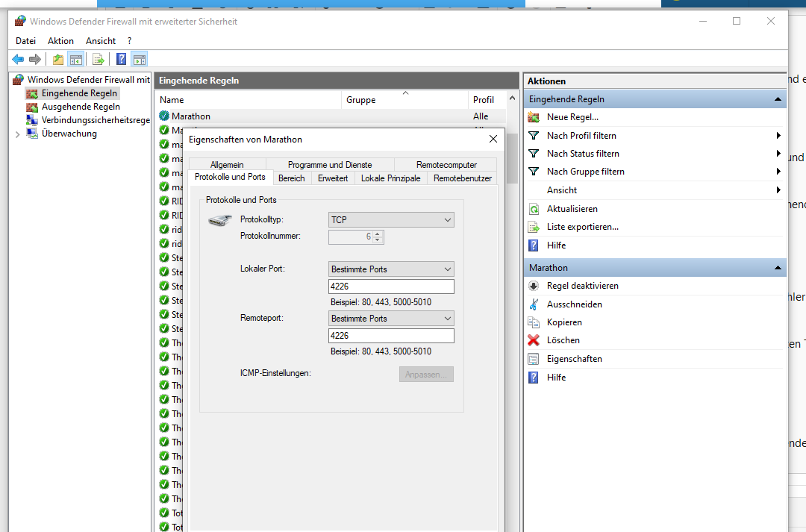The width and height of the screenshot is (806, 532).
Task: Switch to the Remotecomputer tab
Action: pos(446,164)
